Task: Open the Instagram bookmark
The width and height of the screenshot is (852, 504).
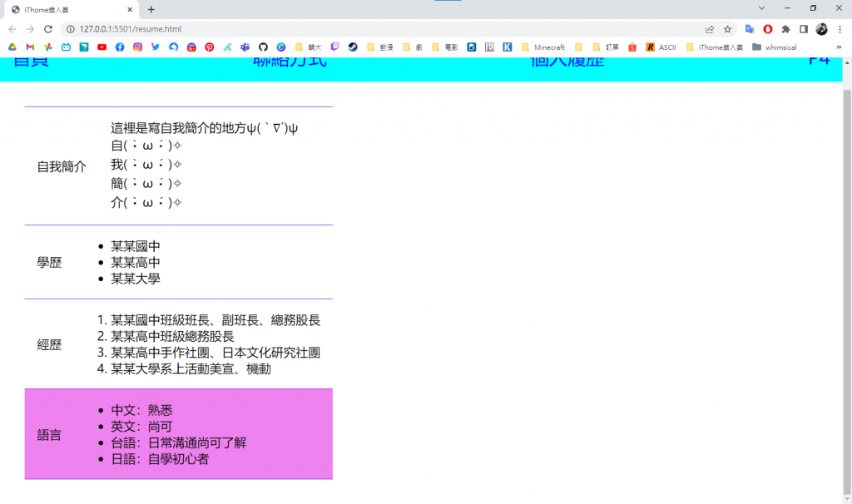Action: pos(137,47)
